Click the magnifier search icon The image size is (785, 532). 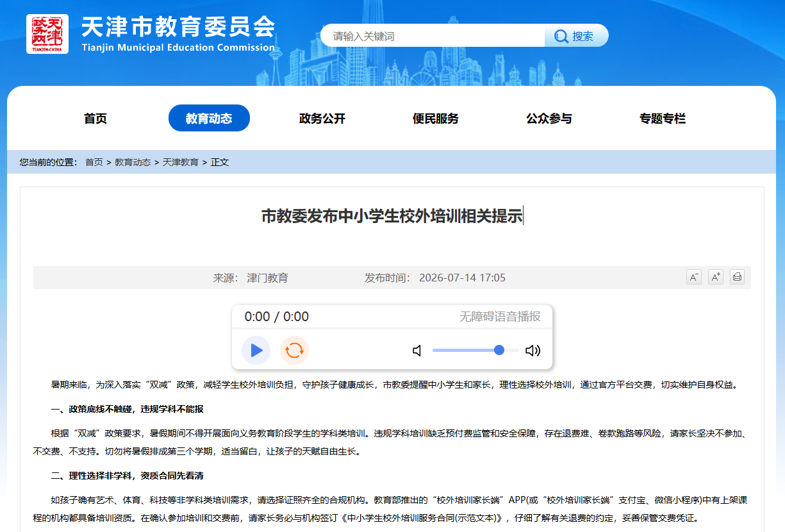[561, 37]
